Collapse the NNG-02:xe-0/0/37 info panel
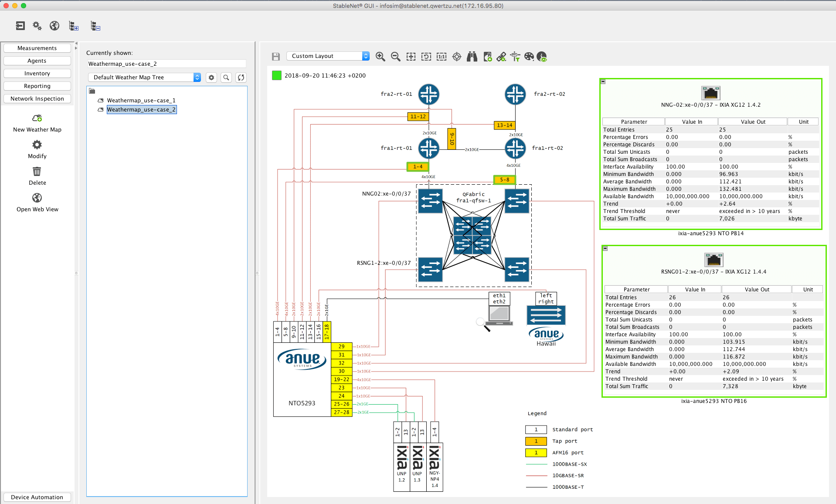 point(603,81)
